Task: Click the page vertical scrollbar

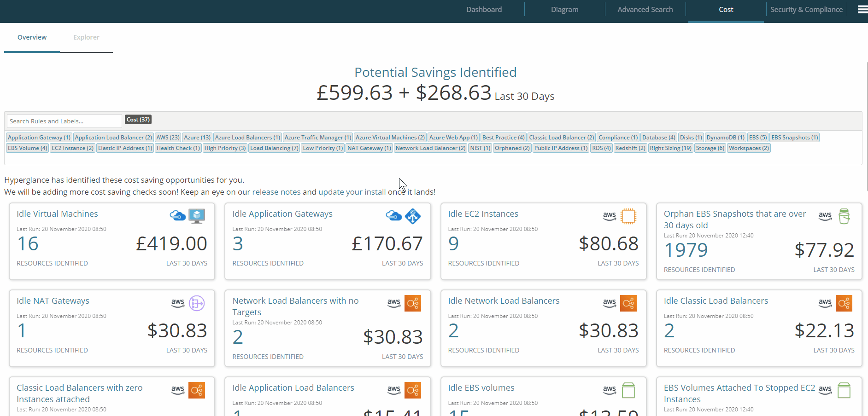Action: coord(866,127)
